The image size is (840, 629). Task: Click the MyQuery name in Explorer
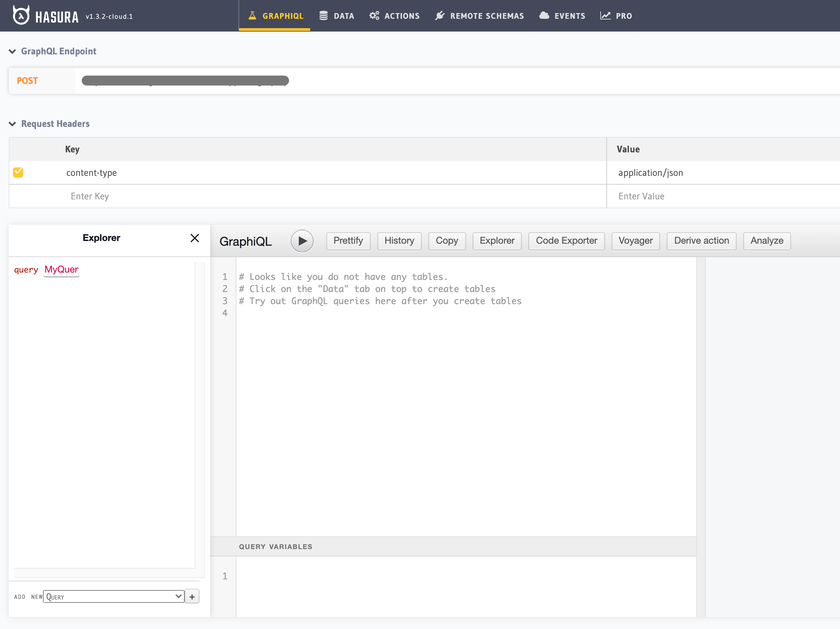pos(61,269)
